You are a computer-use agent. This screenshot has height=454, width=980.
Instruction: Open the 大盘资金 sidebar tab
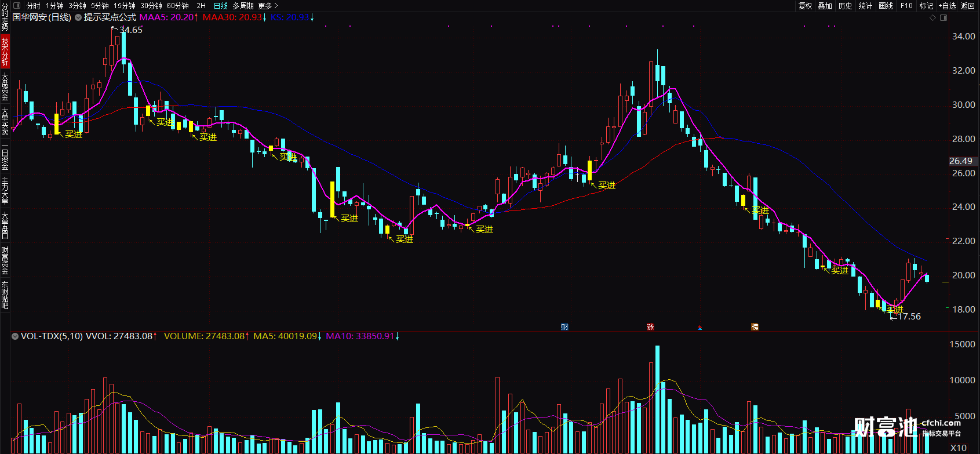point(5,86)
